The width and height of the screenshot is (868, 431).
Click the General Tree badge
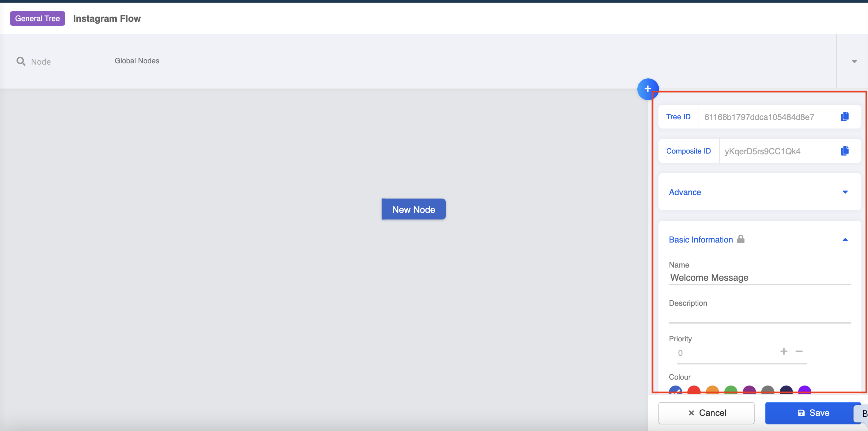coord(37,18)
